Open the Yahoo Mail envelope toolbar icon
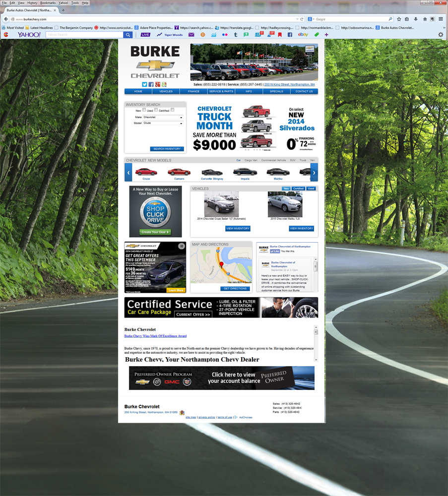 [191, 35]
